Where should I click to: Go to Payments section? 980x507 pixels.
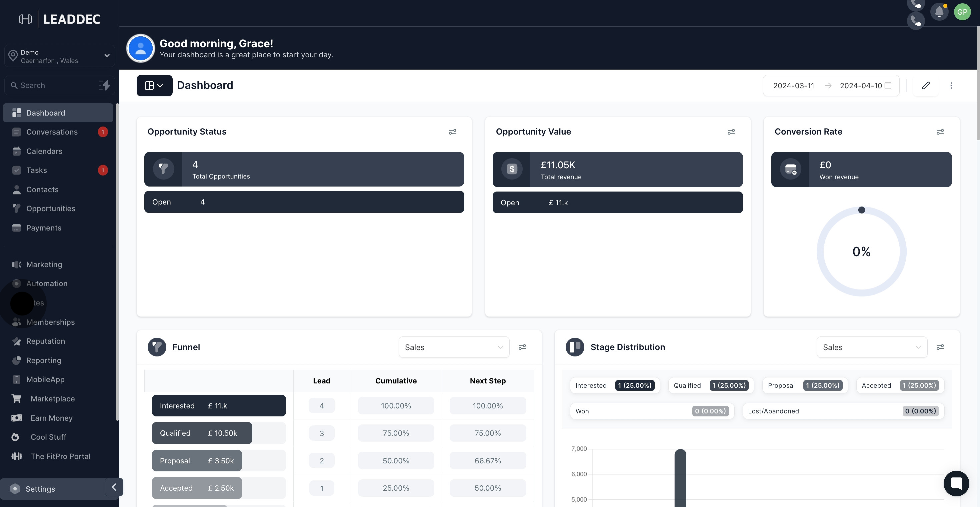[x=58, y=228]
